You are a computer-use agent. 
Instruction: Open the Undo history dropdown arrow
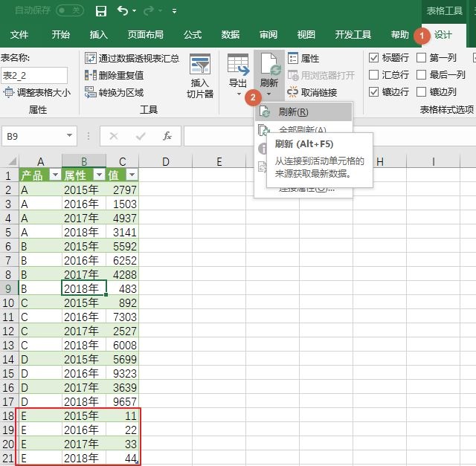coord(134,11)
